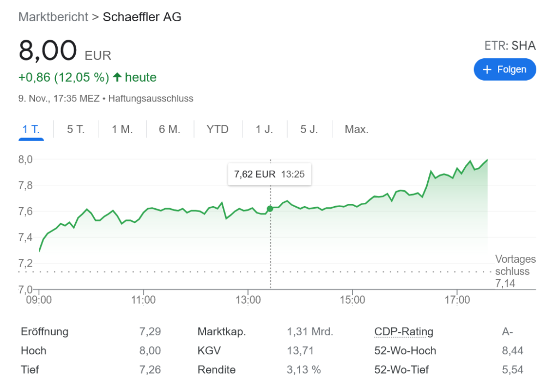Switch to the 5 T. chart tab
Viewport: 558px width, 392px height.
click(x=76, y=129)
